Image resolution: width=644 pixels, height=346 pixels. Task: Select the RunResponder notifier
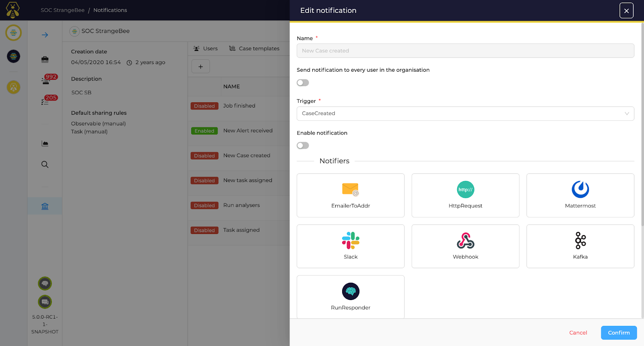point(351,297)
